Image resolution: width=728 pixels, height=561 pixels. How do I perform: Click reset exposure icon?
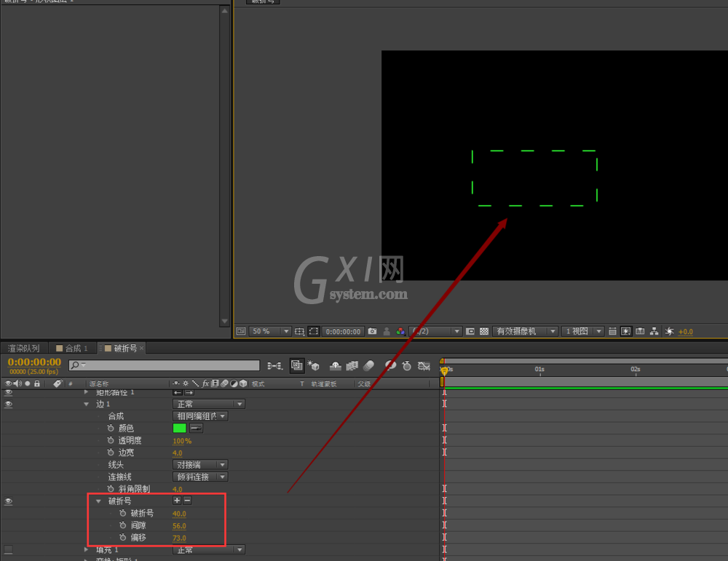[x=669, y=331]
